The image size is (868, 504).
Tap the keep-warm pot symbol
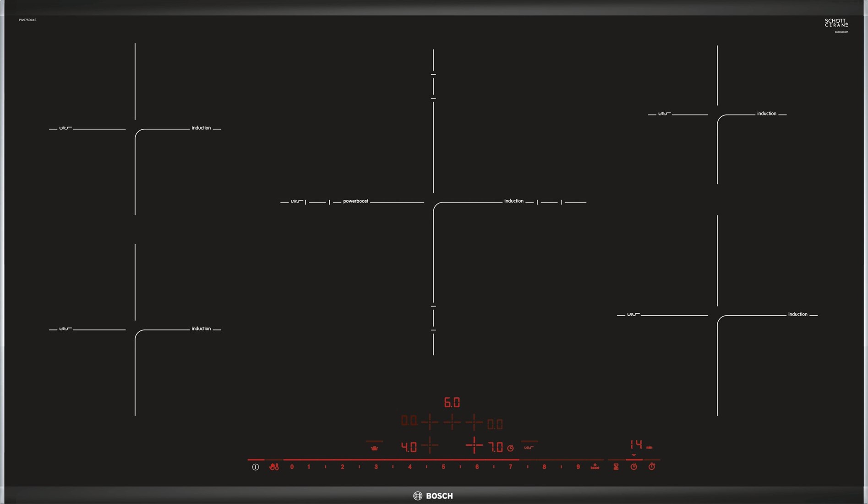tap(374, 447)
